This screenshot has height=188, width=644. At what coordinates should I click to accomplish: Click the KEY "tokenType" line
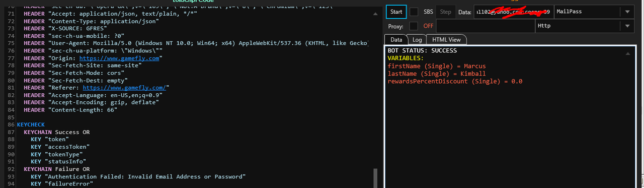coord(56,154)
